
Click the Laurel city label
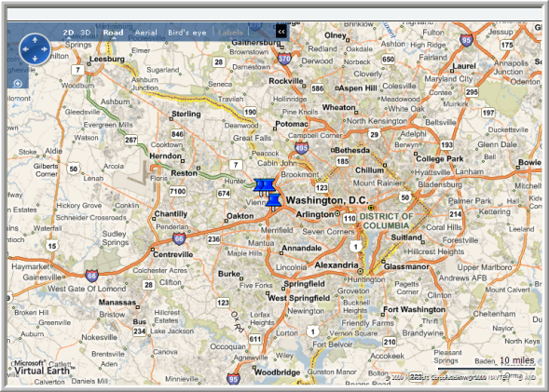point(464,66)
